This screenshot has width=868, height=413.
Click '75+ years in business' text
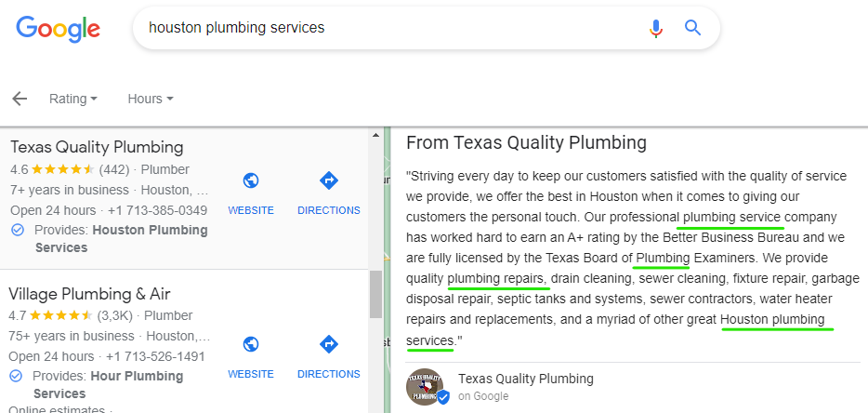pos(72,336)
